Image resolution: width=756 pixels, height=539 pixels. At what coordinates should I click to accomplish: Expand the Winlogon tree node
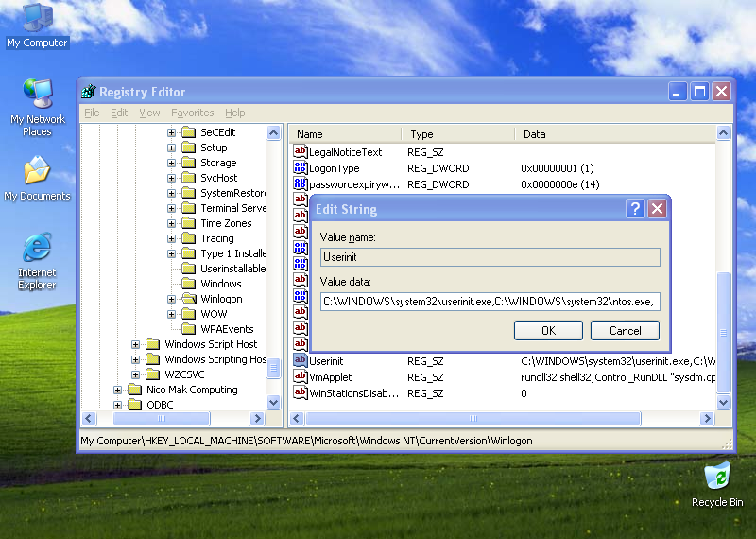(x=171, y=299)
